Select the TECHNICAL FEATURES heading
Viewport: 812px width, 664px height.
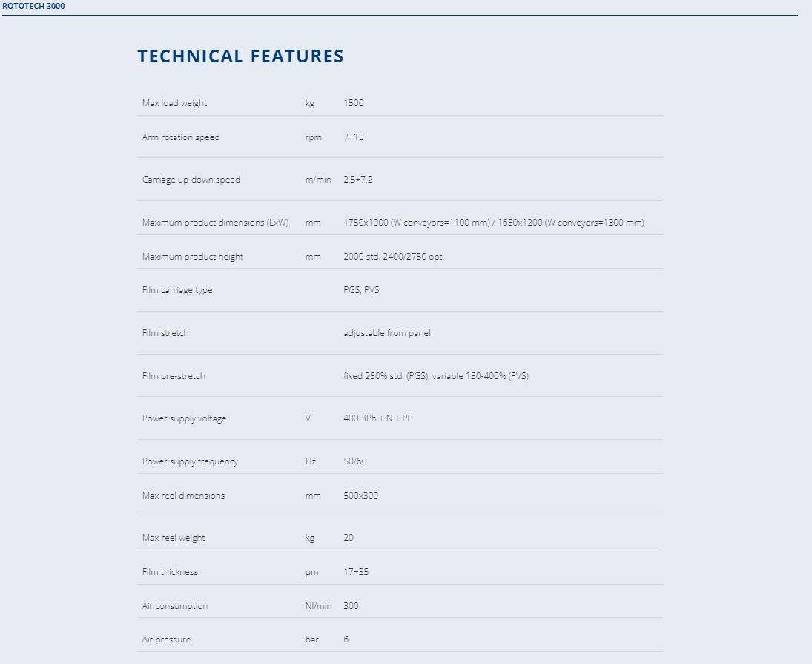tap(240, 56)
